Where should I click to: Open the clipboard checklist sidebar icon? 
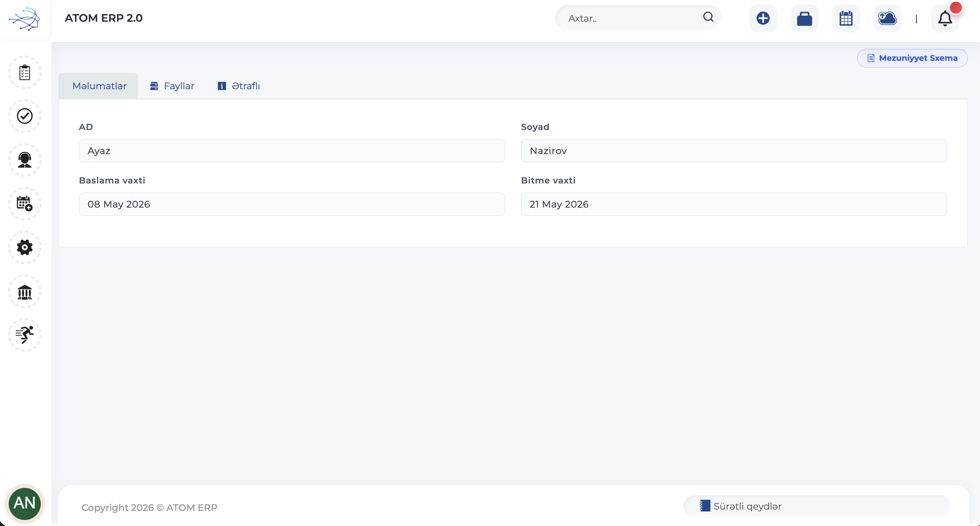click(25, 72)
